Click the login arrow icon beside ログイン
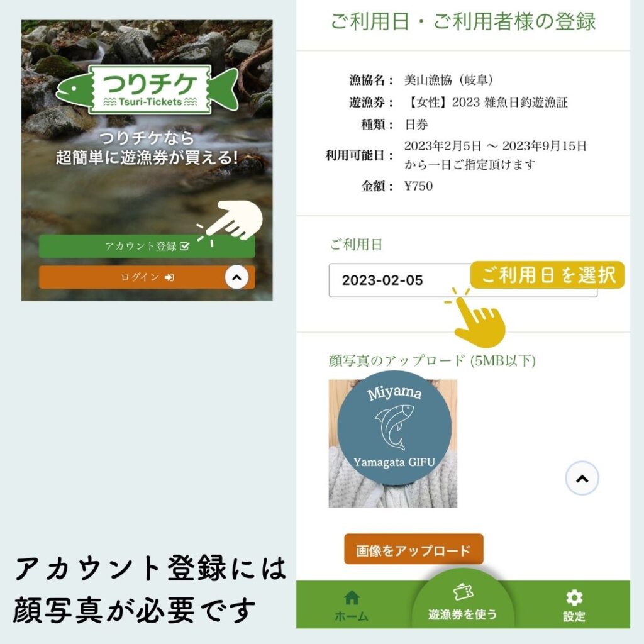 pos(169,277)
